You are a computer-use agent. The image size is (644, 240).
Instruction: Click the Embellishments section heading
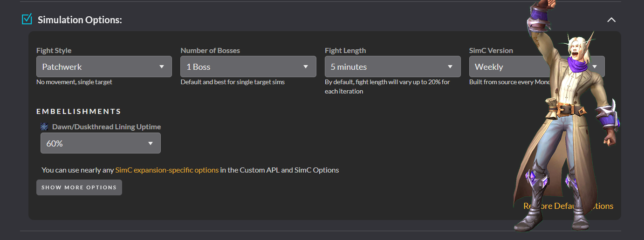coord(79,111)
